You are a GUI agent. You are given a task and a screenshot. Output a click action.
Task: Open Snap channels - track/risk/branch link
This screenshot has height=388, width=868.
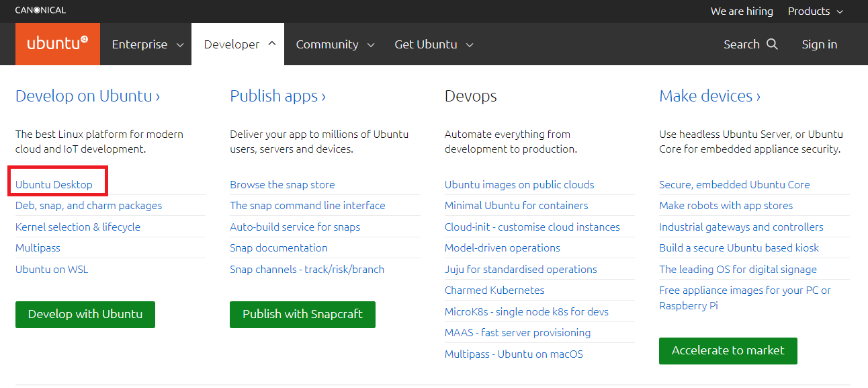tap(307, 269)
